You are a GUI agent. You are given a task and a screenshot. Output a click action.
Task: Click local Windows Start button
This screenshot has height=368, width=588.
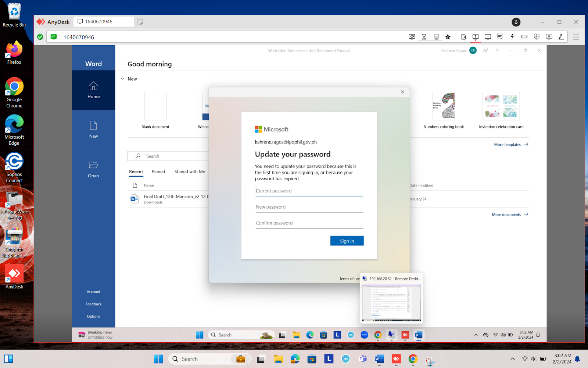[x=158, y=359]
